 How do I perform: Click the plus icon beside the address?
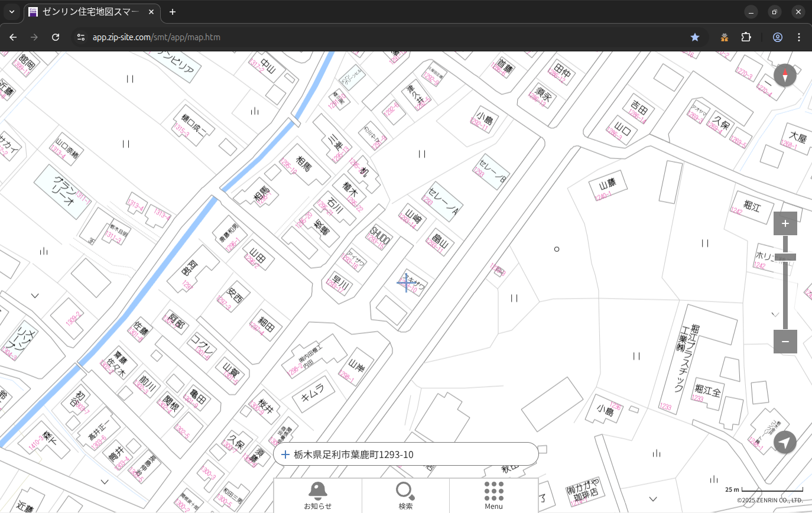(x=285, y=454)
